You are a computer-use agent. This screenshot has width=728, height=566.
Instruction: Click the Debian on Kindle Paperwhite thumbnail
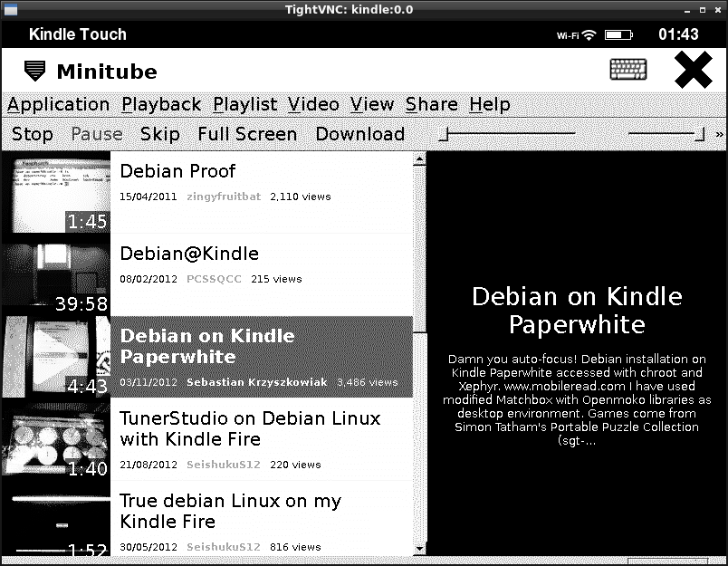[56, 357]
